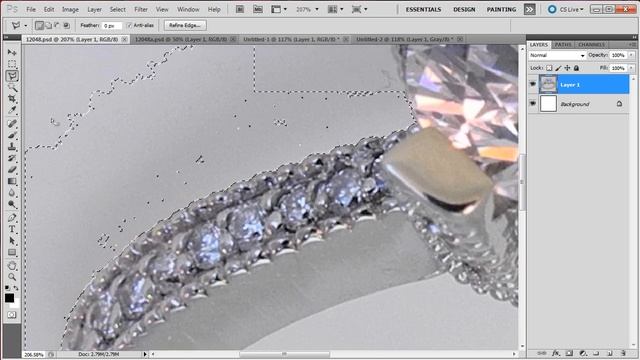This screenshot has width=640, height=360.
Task: Open the Opacity slider arrow
Action: 631,55
